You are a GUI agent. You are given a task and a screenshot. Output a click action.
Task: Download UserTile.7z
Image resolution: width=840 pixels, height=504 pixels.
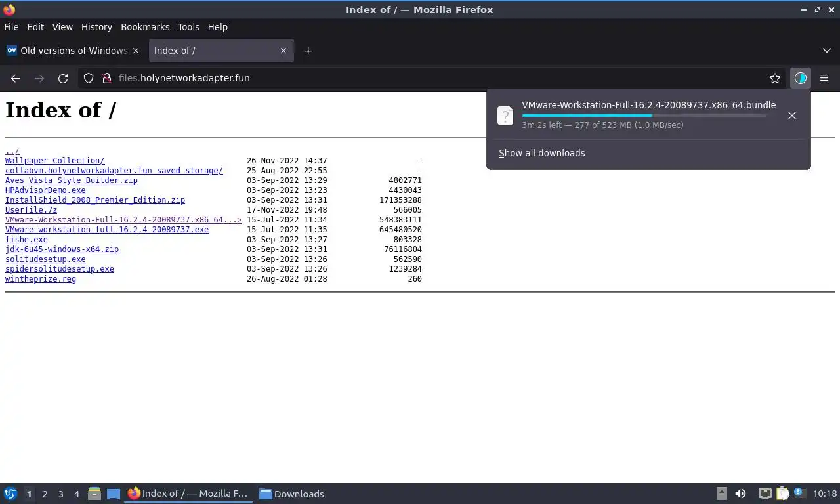pyautogui.click(x=31, y=210)
